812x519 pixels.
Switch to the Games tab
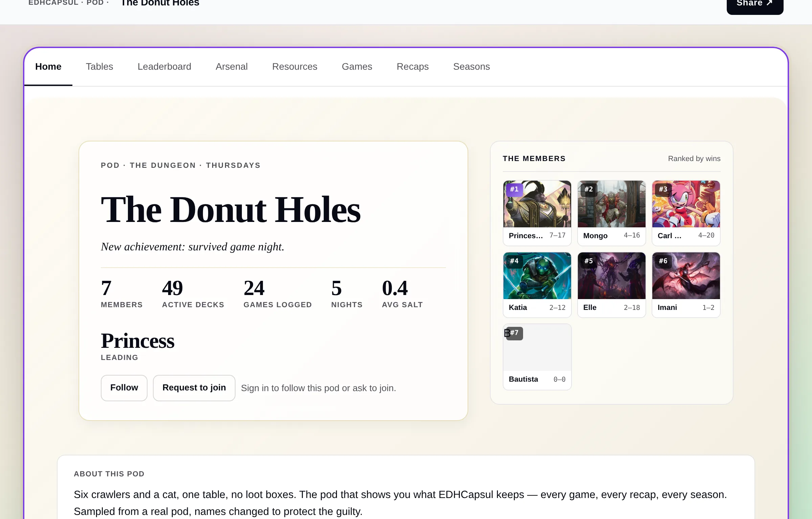point(357,67)
